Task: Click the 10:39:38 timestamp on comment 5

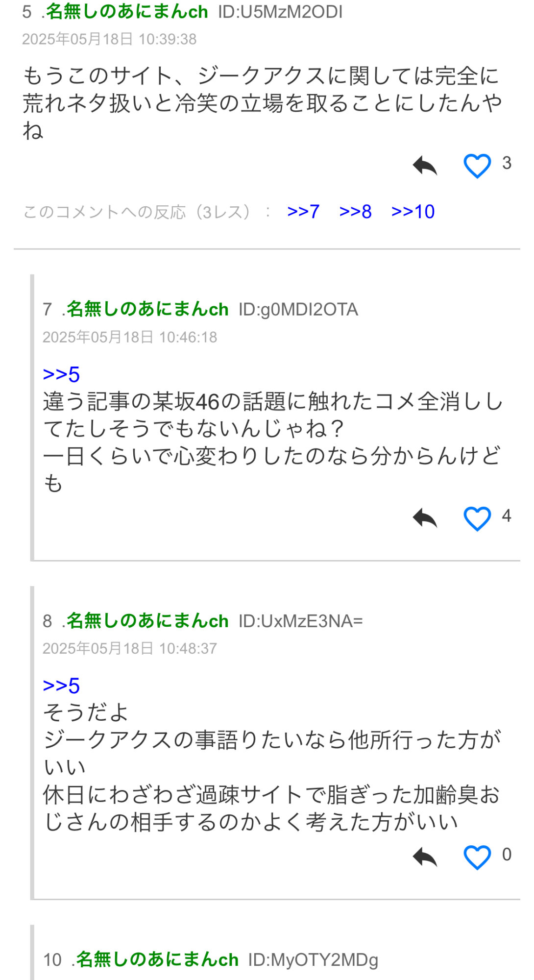Action: click(x=168, y=39)
